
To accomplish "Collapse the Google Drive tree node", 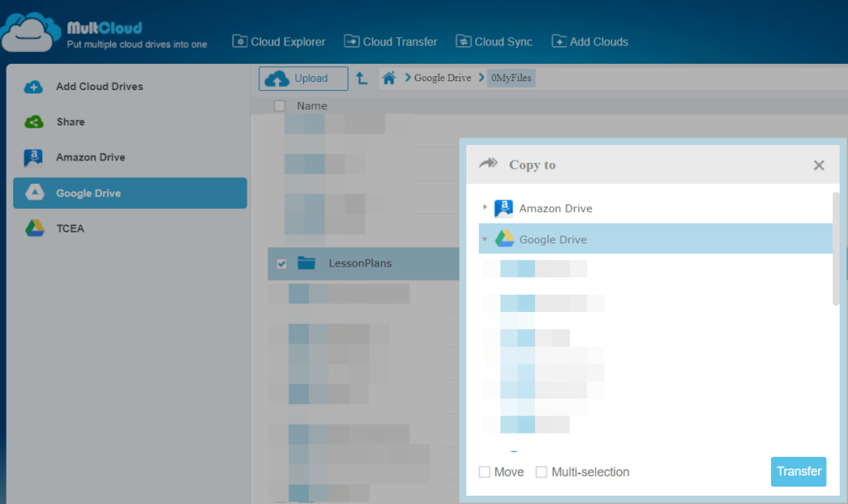I will pyautogui.click(x=484, y=239).
